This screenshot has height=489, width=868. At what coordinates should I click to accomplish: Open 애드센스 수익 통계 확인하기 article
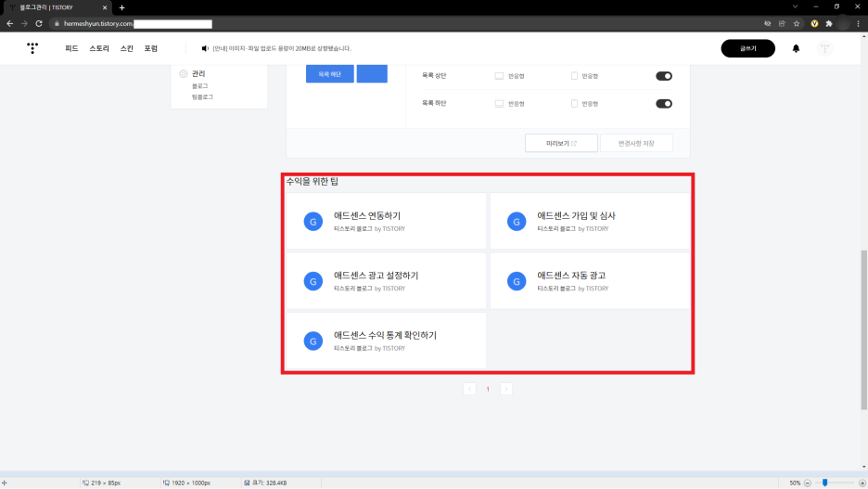tap(385, 335)
